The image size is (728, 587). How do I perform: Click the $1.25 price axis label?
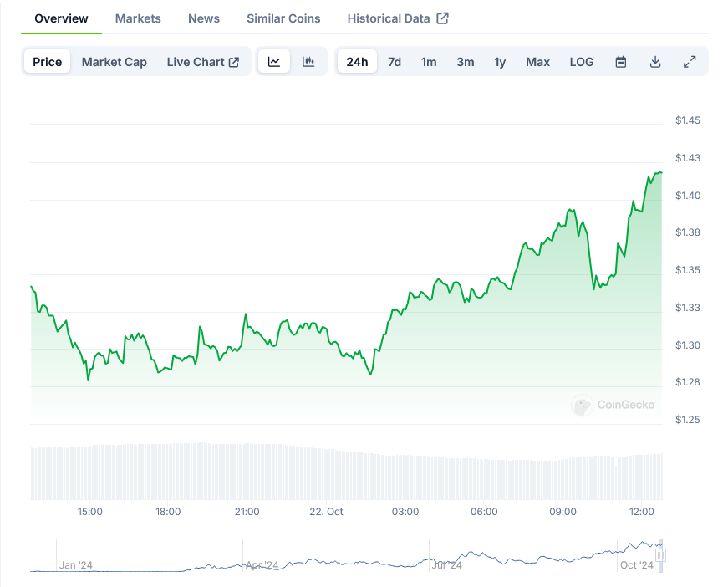point(688,420)
